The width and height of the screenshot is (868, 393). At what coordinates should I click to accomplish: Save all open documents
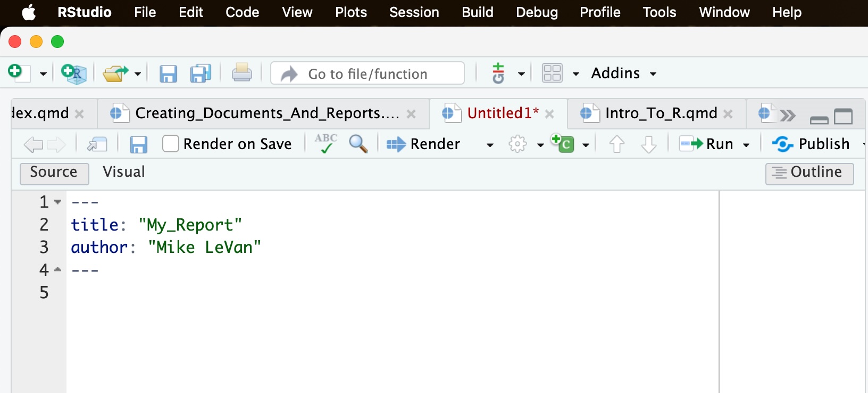pos(201,73)
